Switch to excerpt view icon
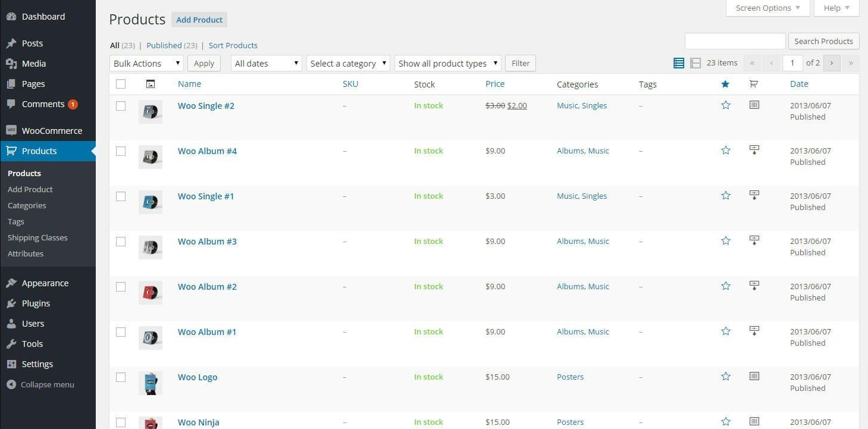The width and height of the screenshot is (868, 429). click(x=695, y=63)
